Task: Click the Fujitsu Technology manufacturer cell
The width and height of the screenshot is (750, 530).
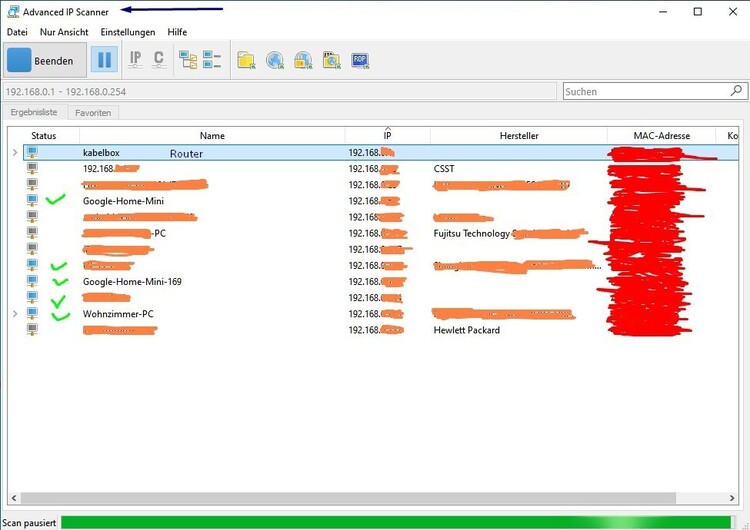Action: point(472,233)
